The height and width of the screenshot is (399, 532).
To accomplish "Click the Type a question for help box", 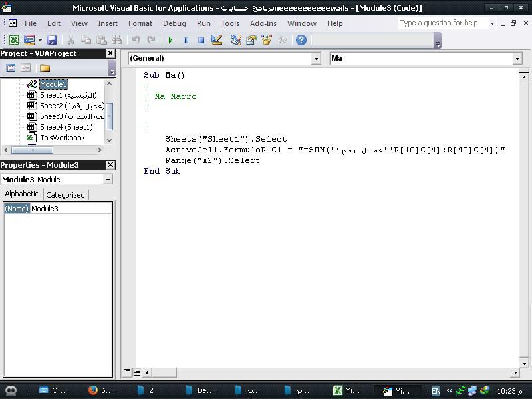I will coord(443,23).
